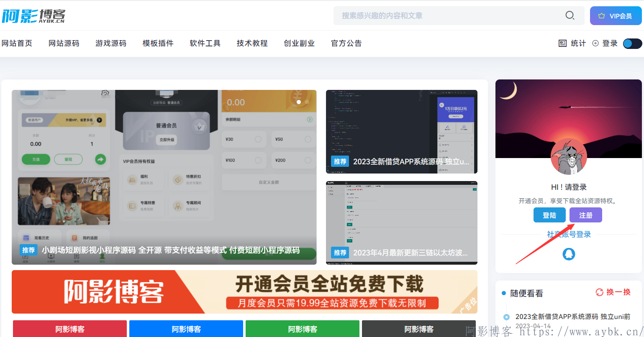
Task: Open the 软件工具 navigation item
Action: pyautogui.click(x=205, y=43)
